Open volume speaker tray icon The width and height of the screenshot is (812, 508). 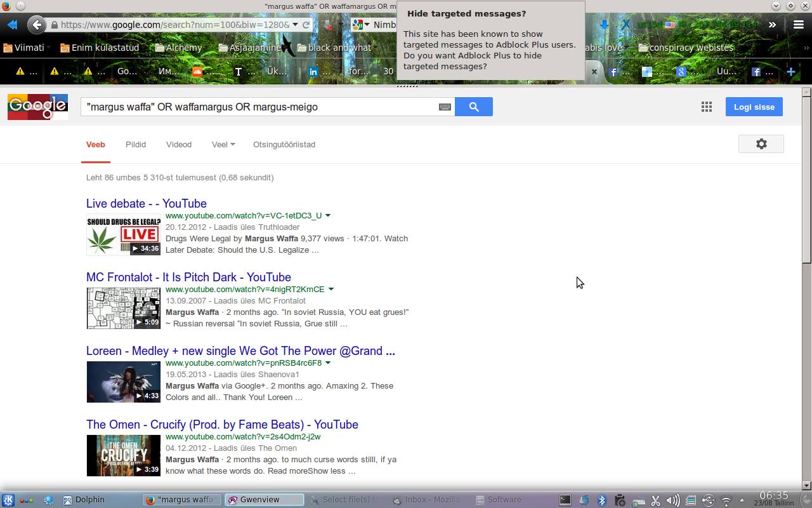click(673, 500)
